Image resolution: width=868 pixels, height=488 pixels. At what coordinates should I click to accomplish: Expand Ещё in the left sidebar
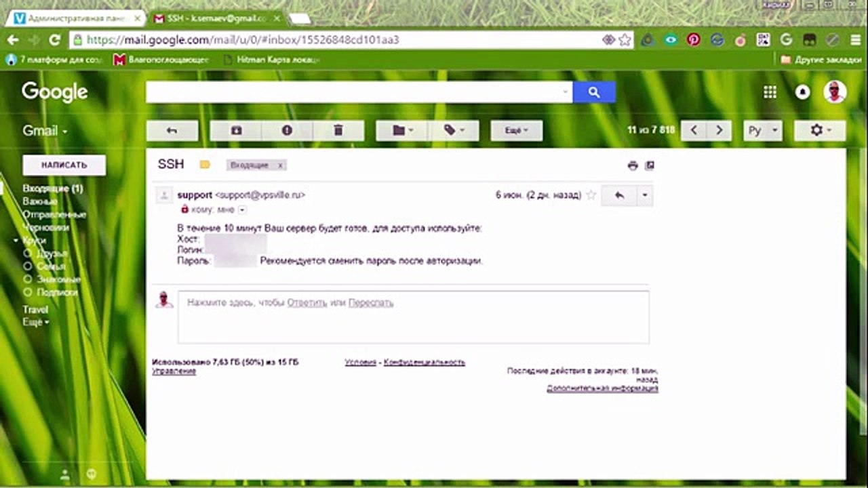(36, 323)
